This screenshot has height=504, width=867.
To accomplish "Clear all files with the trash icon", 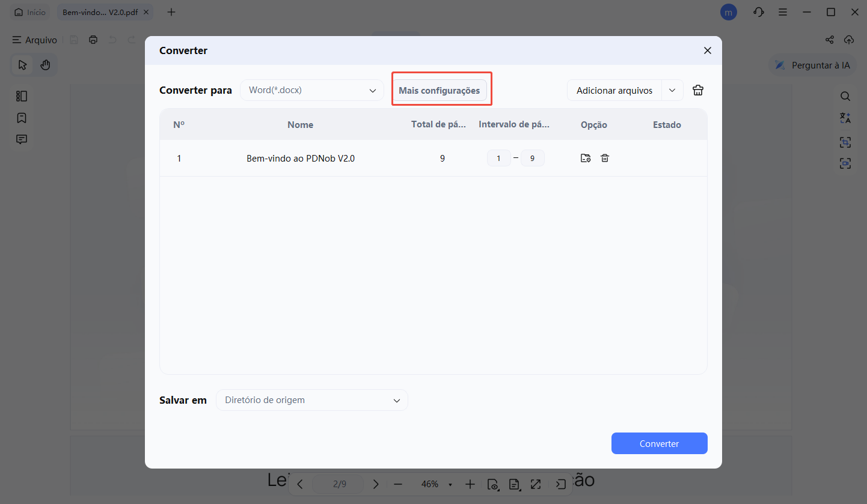I will 697,90.
